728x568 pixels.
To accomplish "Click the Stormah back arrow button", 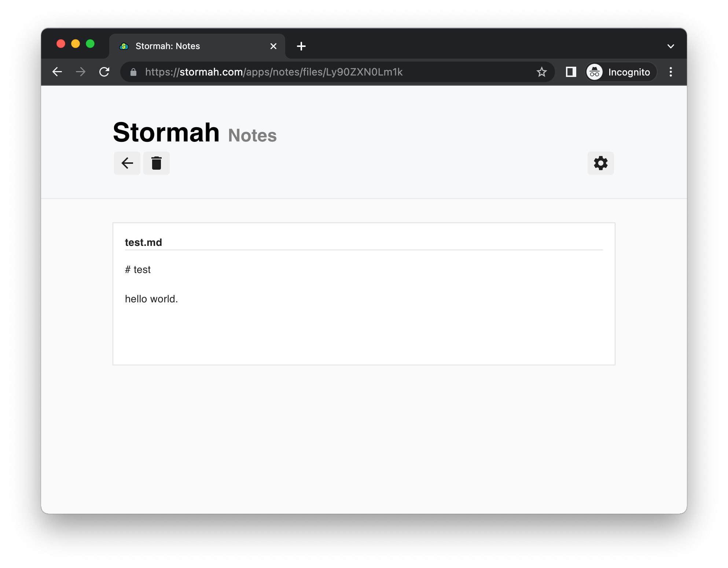I will pyautogui.click(x=127, y=163).
